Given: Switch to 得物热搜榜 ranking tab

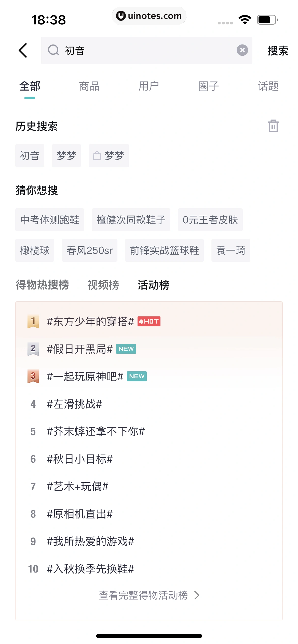Looking at the screenshot, I should pyautogui.click(x=42, y=285).
